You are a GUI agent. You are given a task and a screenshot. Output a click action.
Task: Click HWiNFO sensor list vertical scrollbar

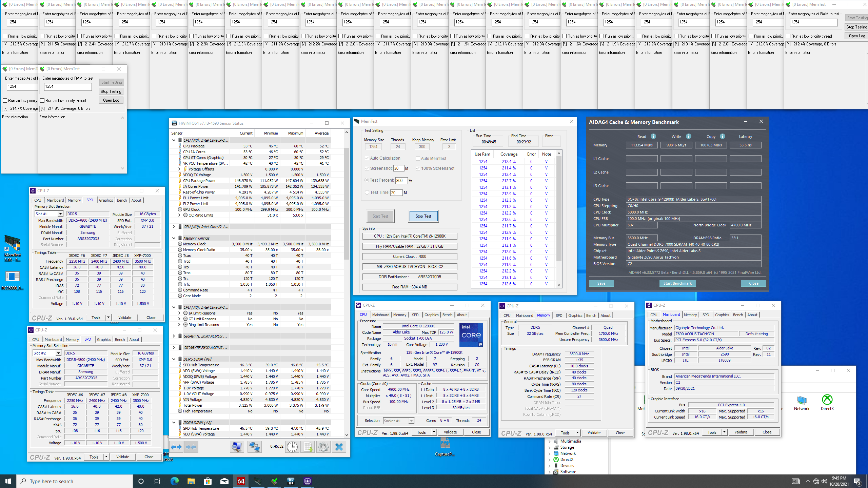tap(347, 203)
